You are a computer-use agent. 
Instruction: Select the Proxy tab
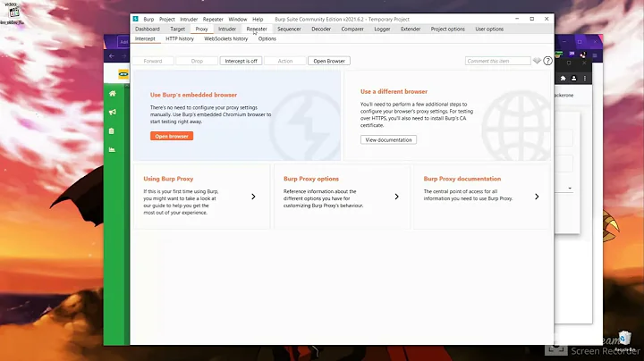point(201,29)
